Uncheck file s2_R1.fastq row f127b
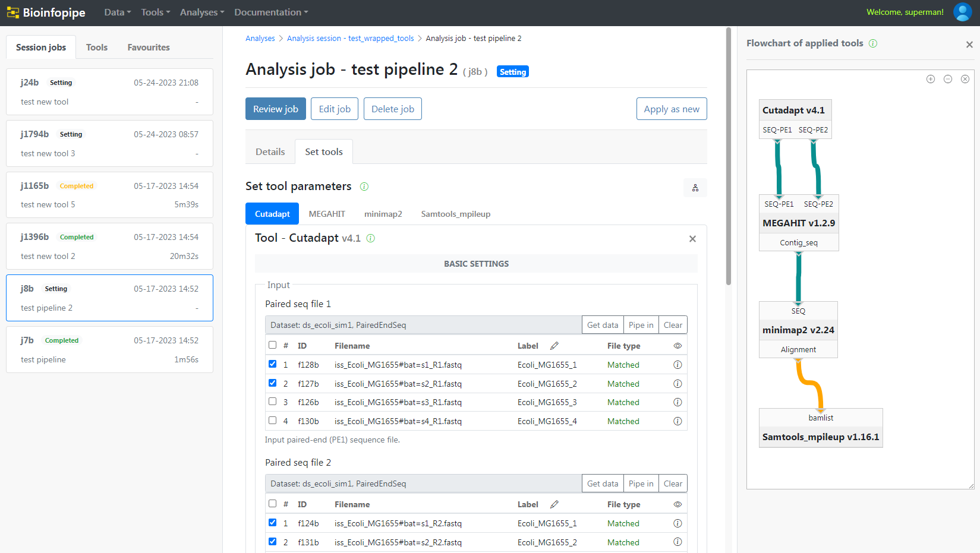The image size is (980, 553). [272, 383]
